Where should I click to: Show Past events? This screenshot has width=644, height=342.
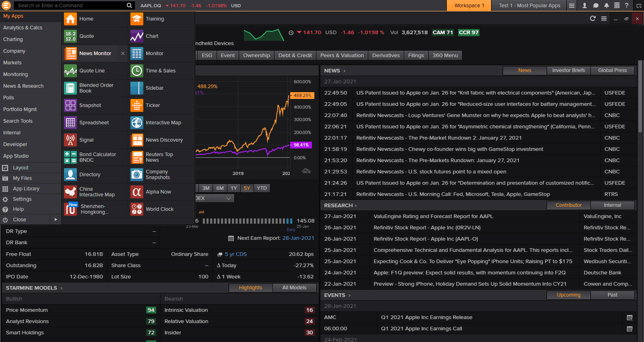point(612,295)
